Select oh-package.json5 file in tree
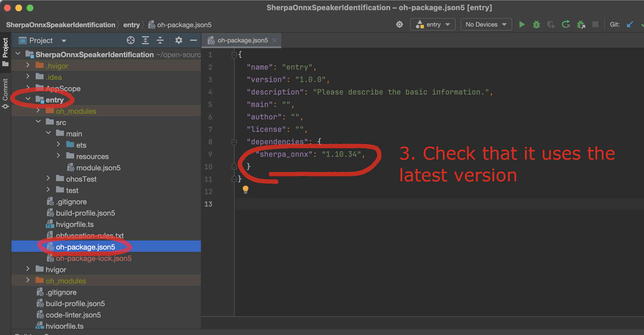 85,247
